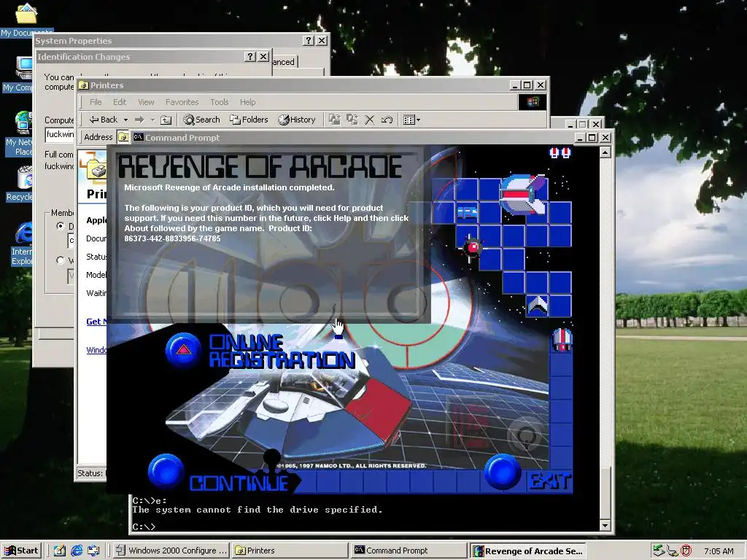Click the Identification Changes help question mark button
Viewport: 747px width, 560px height.
[250, 57]
